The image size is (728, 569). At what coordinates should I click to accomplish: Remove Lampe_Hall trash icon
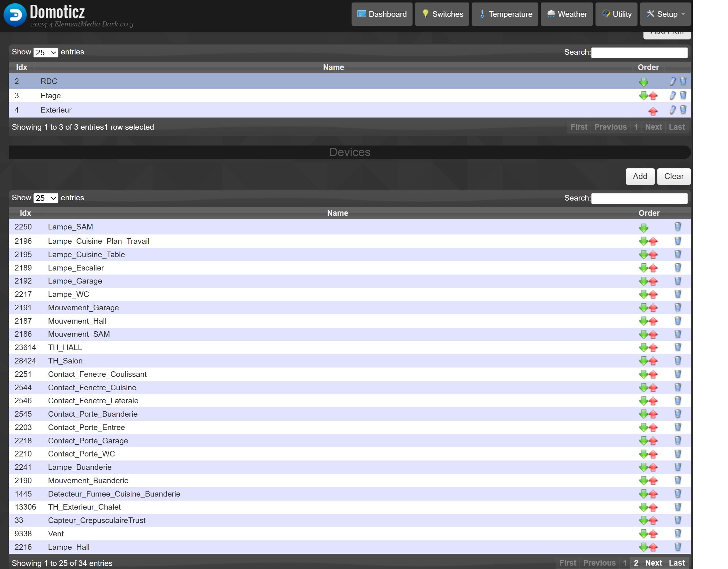(x=678, y=547)
